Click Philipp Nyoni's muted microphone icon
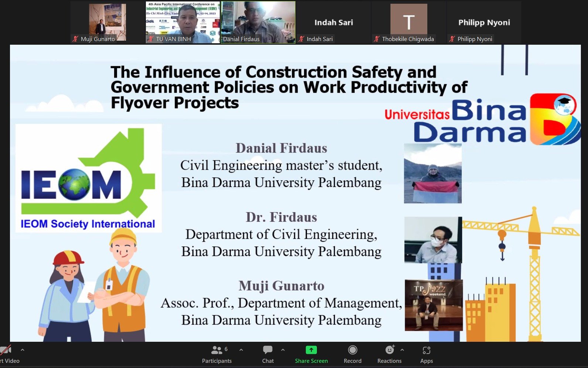The width and height of the screenshot is (588, 368). [452, 39]
